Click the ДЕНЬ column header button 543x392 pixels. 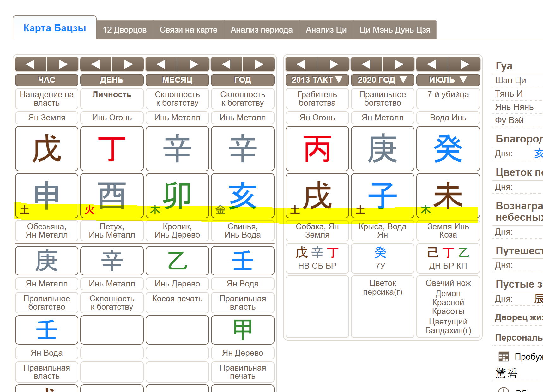(112, 80)
